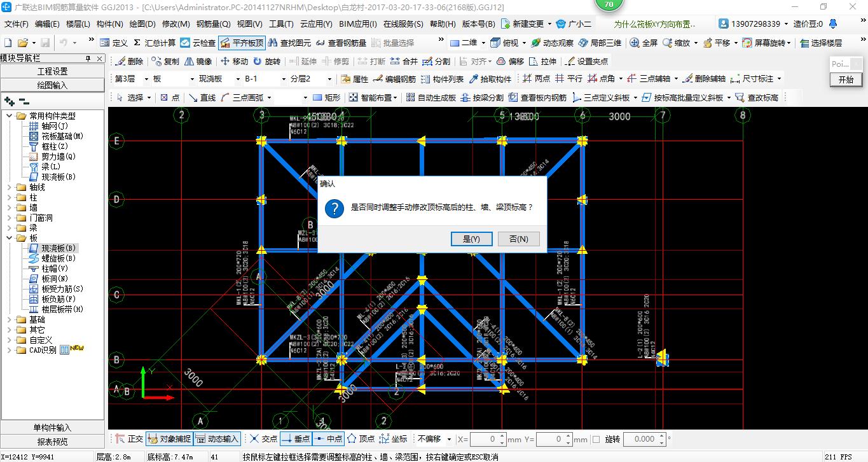The width and height of the screenshot is (868, 462).
Task: Open the 视图(V) menu
Action: [x=249, y=24]
